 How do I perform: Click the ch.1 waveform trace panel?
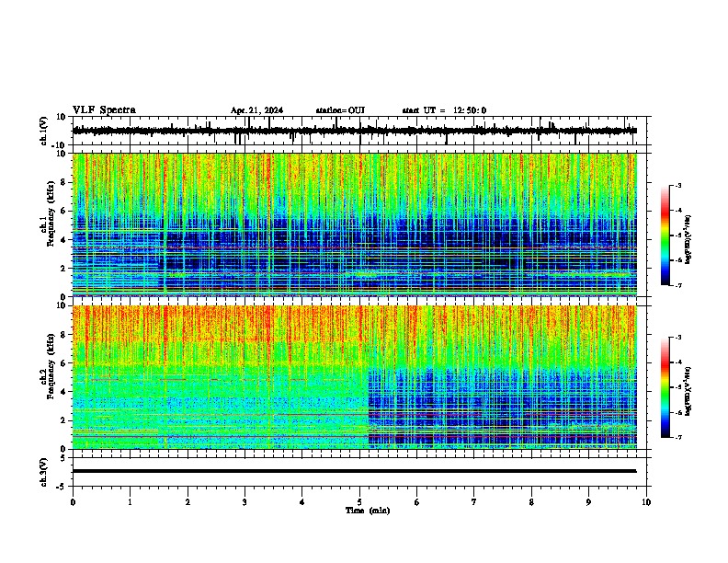pyautogui.click(x=359, y=131)
